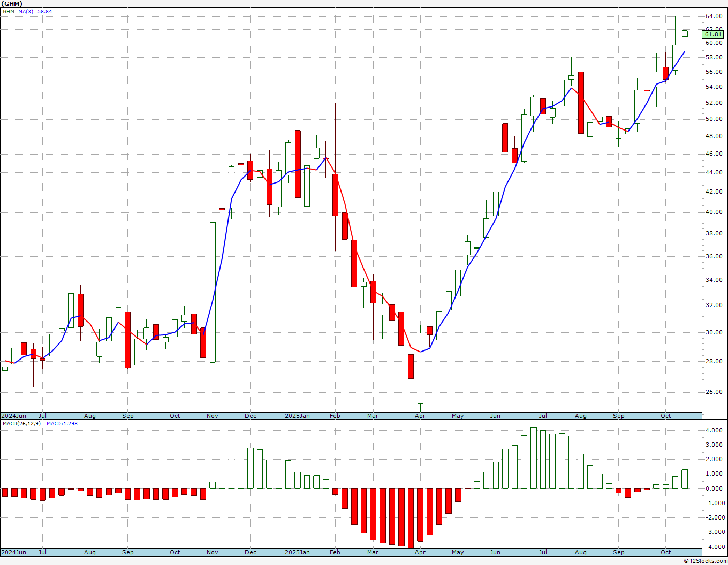The image size is (728, 565).
Task: Click the green 61.81 current price tag
Action: pos(714,34)
